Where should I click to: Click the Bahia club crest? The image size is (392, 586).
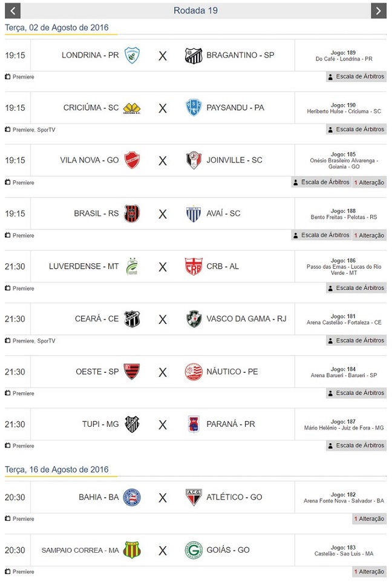132,497
